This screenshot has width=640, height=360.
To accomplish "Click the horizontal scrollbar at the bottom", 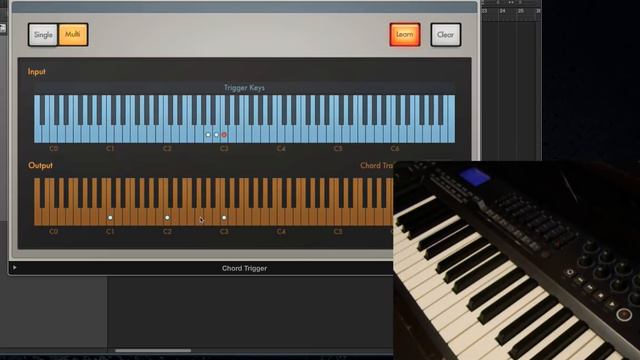I will pos(153,350).
